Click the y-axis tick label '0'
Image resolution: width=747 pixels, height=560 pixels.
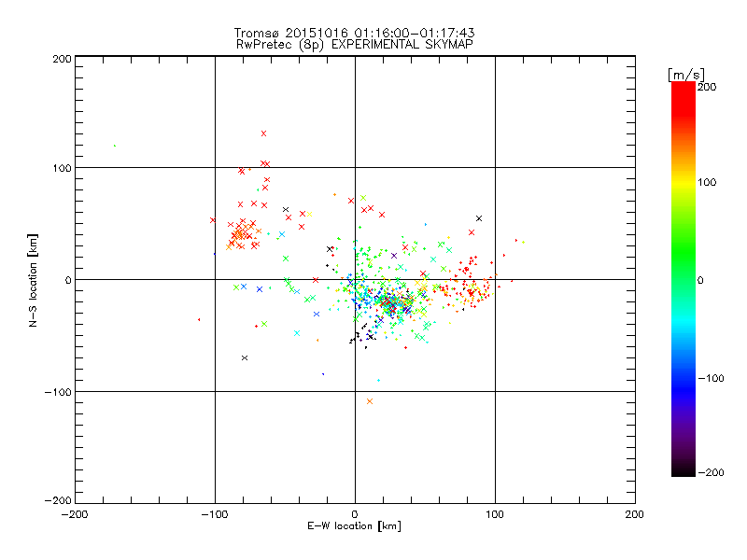point(68,280)
